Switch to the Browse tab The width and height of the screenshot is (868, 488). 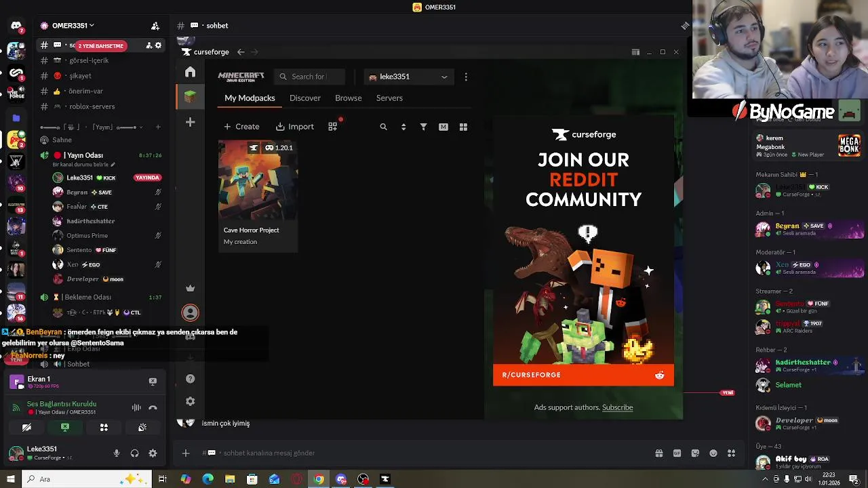349,98
